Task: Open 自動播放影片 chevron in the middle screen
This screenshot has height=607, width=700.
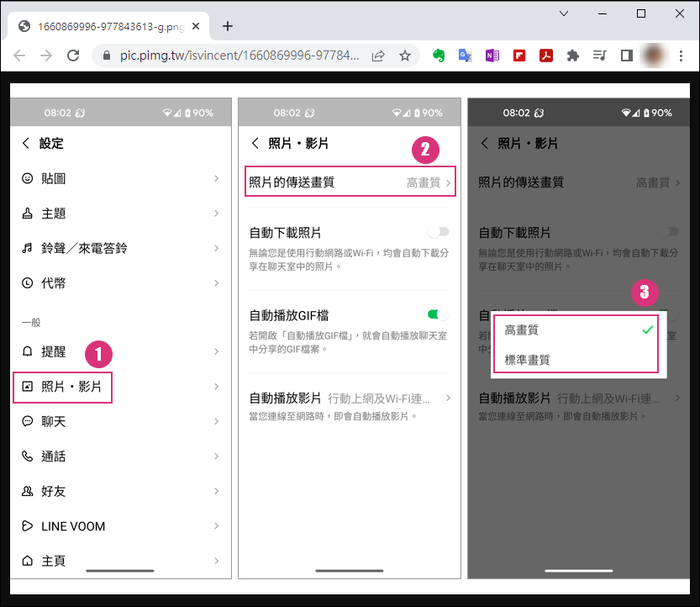Action: tap(448, 398)
